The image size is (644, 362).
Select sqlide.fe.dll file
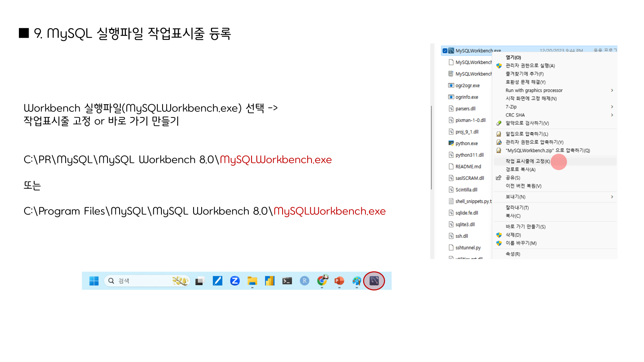pyautogui.click(x=467, y=213)
